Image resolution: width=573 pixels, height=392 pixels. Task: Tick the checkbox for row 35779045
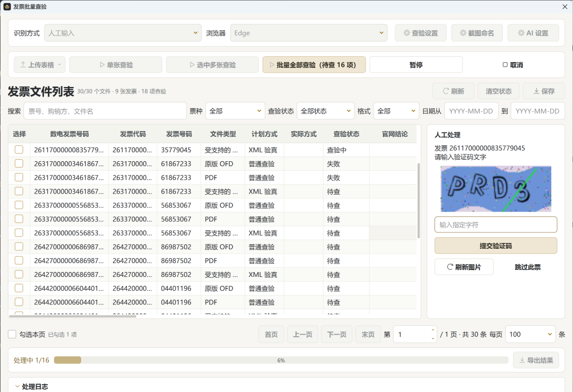pos(19,150)
